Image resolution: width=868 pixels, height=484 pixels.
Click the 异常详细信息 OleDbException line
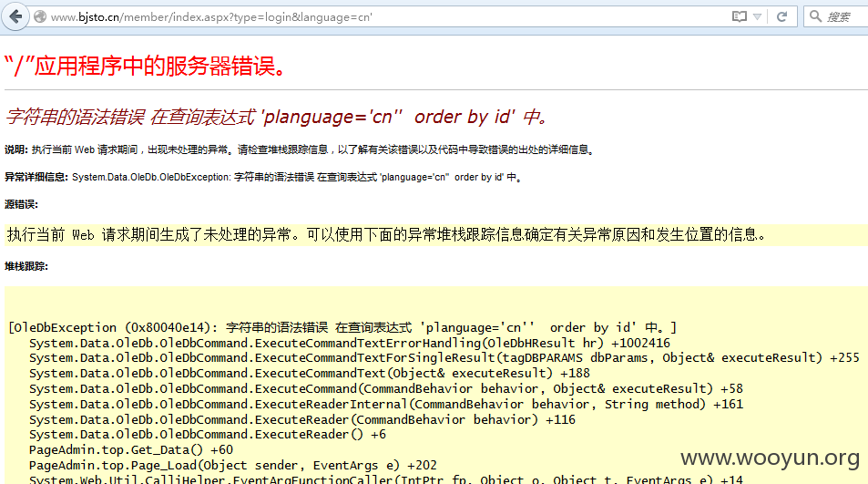pos(263,177)
